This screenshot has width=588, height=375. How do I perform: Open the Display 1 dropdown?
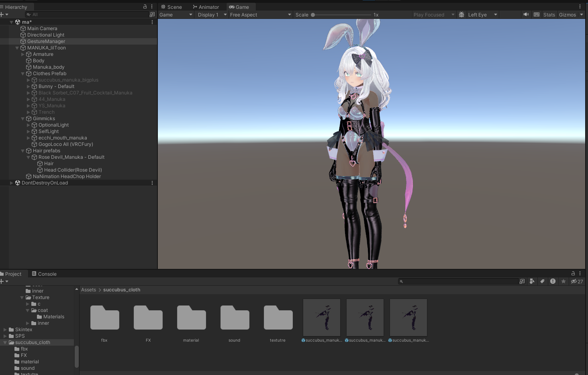[x=212, y=15]
